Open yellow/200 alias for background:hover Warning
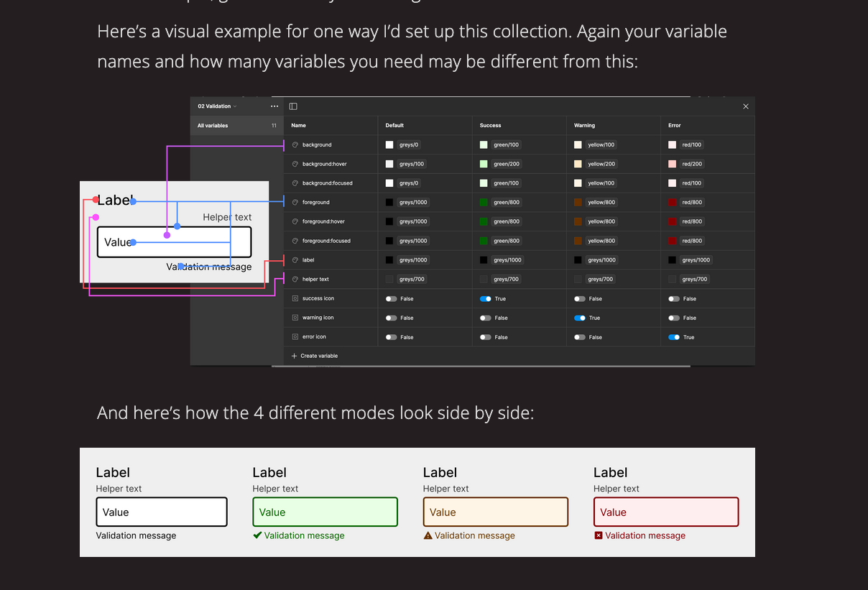Viewport: 868px width, 590px height. click(x=601, y=164)
